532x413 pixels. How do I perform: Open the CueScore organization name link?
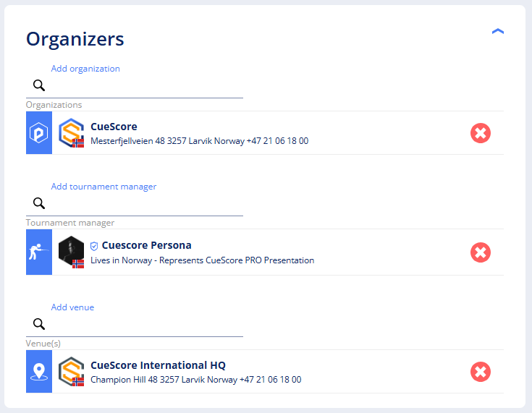[x=114, y=127]
